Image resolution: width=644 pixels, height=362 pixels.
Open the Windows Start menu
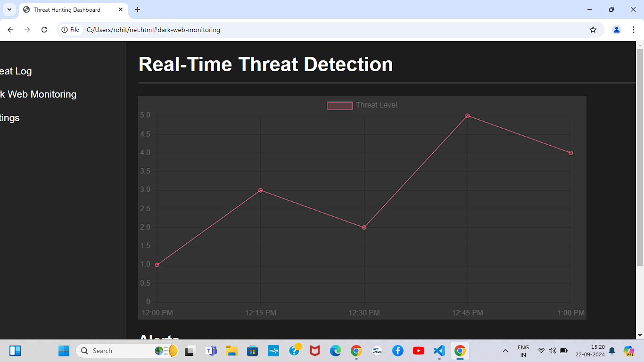64,351
